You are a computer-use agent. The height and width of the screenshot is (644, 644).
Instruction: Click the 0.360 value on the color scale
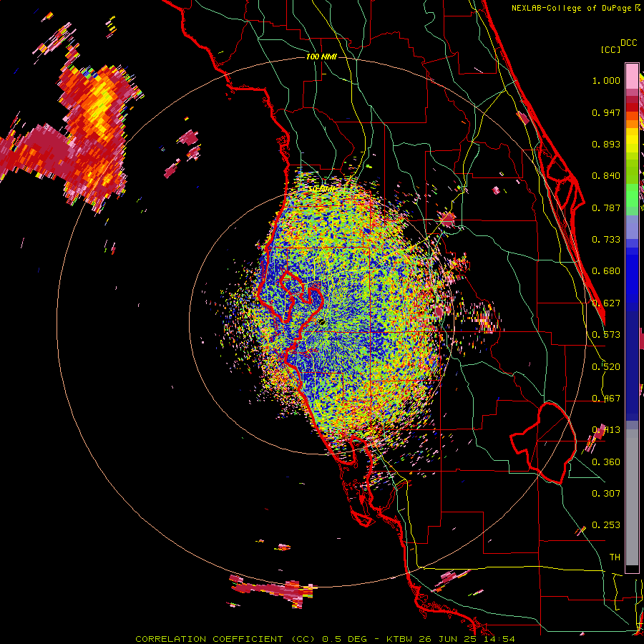[606, 462]
